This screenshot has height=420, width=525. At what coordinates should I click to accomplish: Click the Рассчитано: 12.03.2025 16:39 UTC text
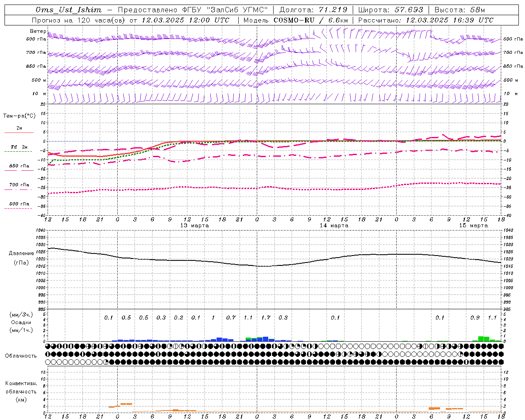pyautogui.click(x=426, y=20)
